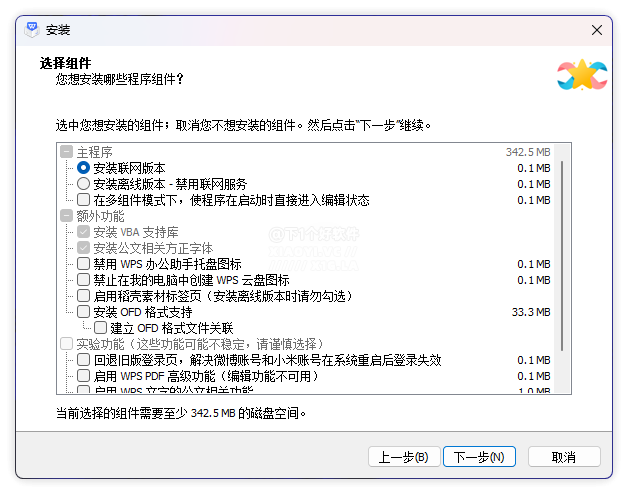The width and height of the screenshot is (628, 494).
Task: Click 取消 button to cancel install
Action: [564, 457]
